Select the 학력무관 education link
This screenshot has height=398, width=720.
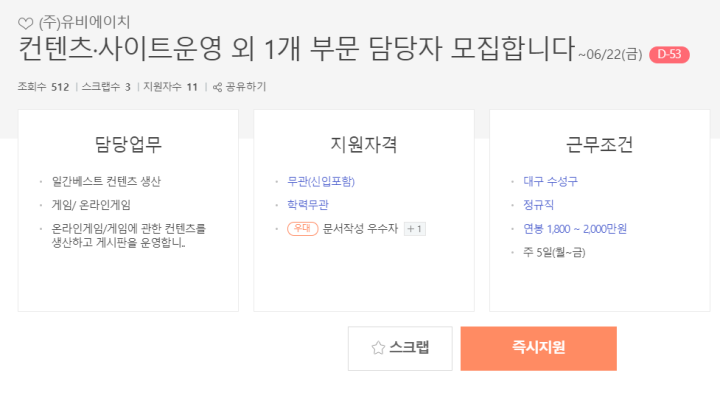[308, 205]
